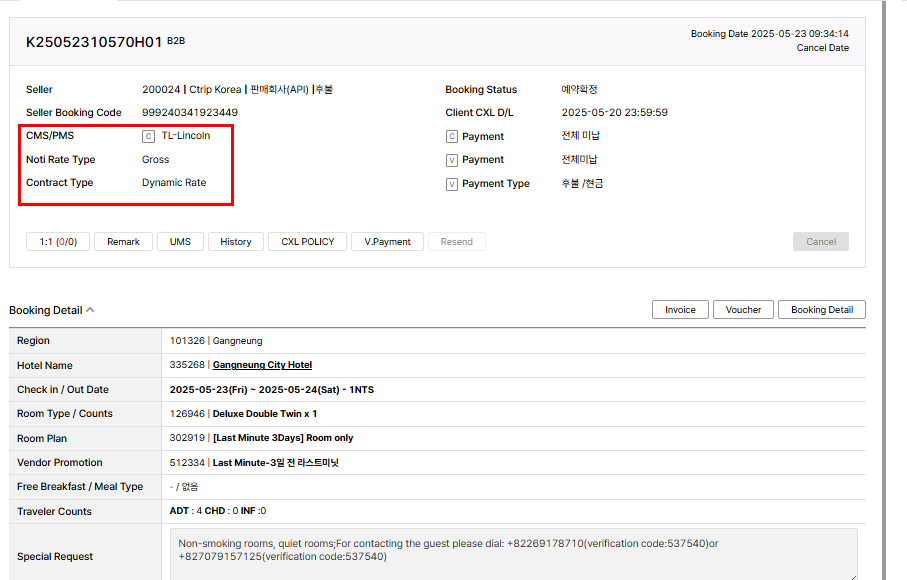Image resolution: width=907 pixels, height=580 pixels.
Task: Click the C icon next to Payment
Action: (x=452, y=136)
